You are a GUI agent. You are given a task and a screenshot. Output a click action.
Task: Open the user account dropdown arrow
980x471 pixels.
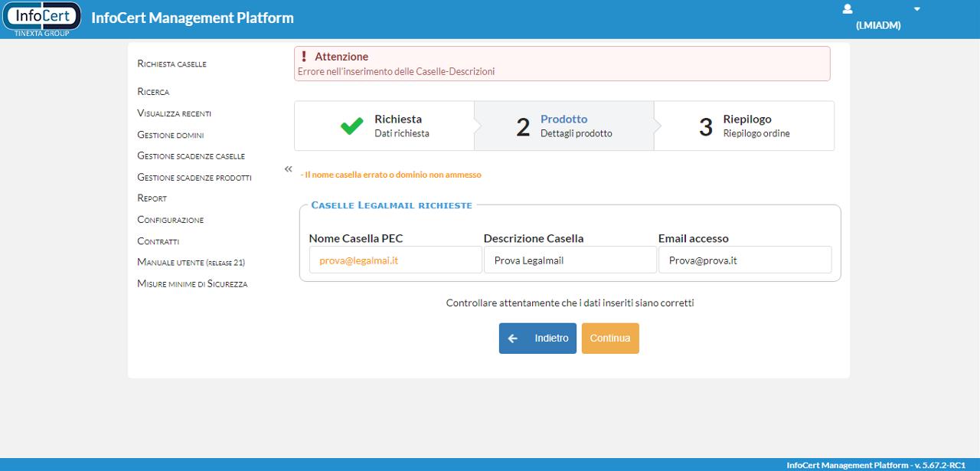click(x=916, y=9)
